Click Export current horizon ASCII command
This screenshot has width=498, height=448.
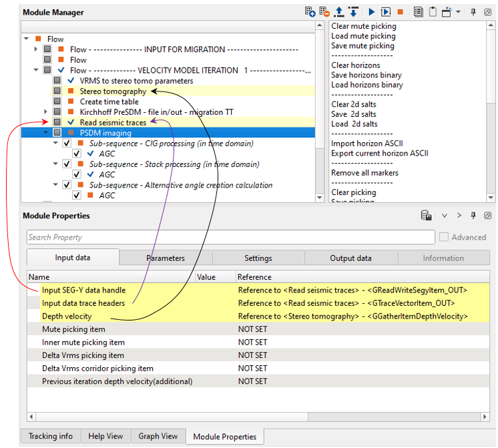coord(380,154)
